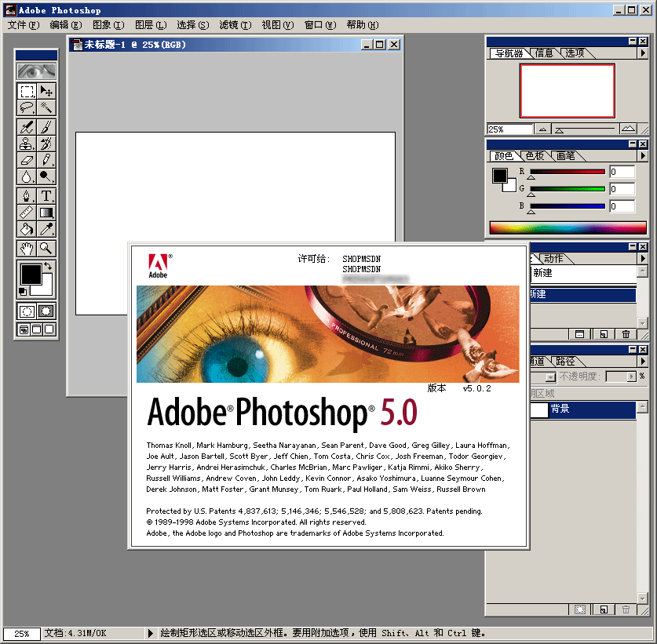The height and width of the screenshot is (644, 657).
Task: Select the History Brush tool
Action: pyautogui.click(x=46, y=144)
